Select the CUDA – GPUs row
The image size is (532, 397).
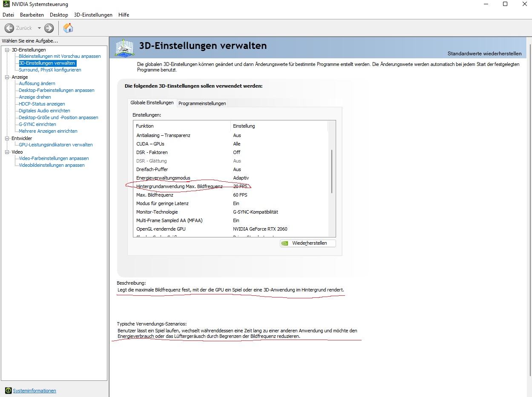[x=230, y=144]
